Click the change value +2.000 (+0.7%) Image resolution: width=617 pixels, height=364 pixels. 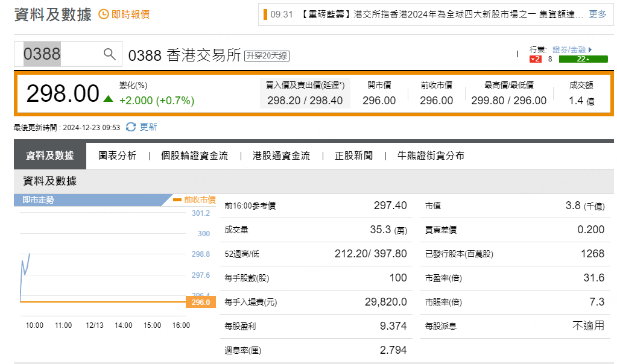click(157, 101)
